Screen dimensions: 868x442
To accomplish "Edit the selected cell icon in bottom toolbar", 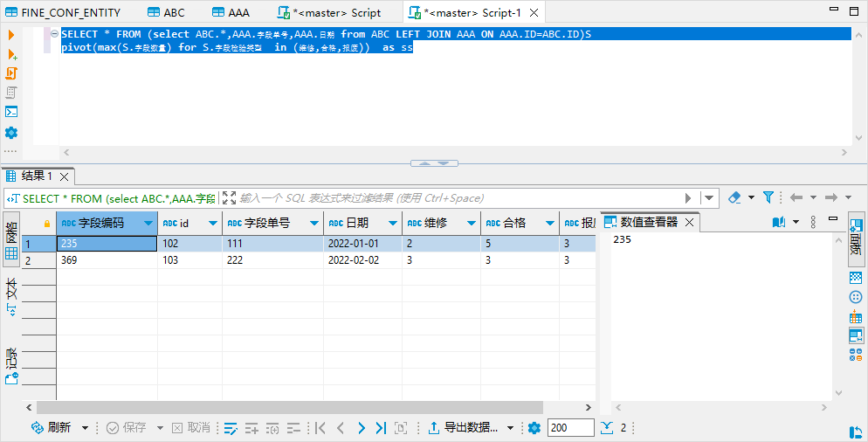I will pos(231,428).
